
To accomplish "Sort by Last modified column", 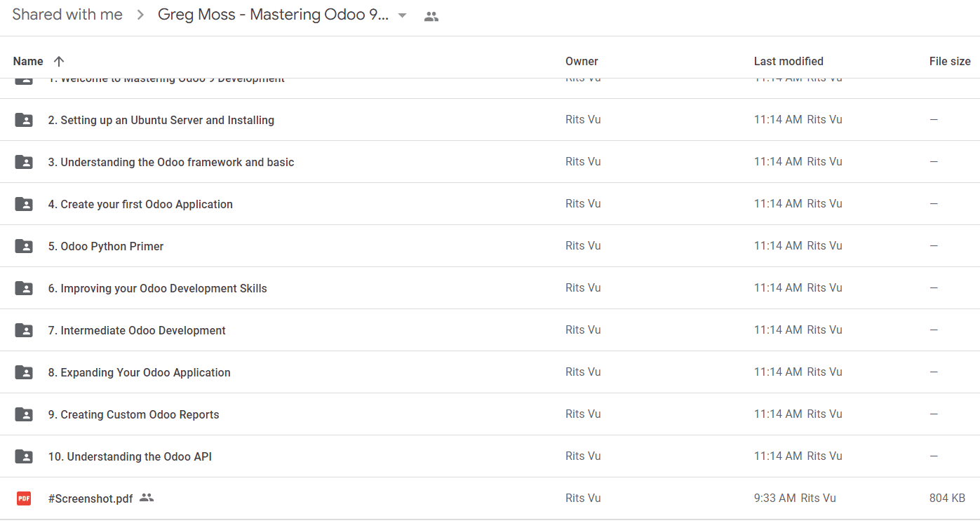I will click(788, 61).
